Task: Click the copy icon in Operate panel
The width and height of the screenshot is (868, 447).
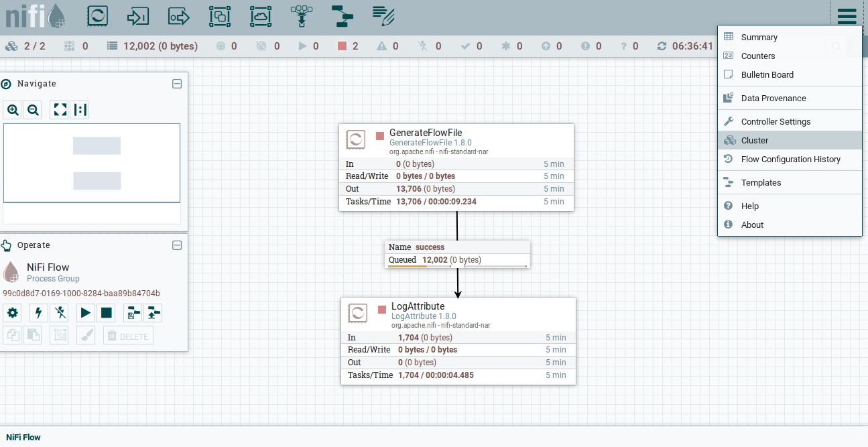Action: point(13,335)
